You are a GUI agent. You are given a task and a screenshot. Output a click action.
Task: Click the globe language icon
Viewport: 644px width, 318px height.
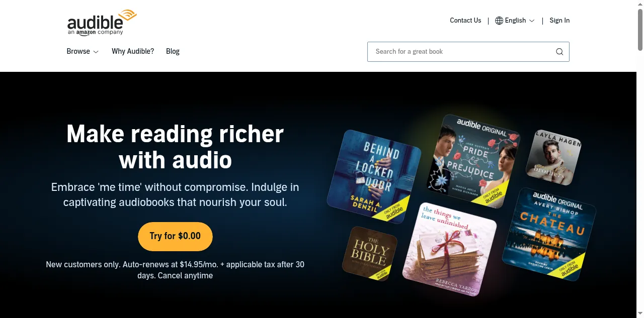(x=499, y=21)
